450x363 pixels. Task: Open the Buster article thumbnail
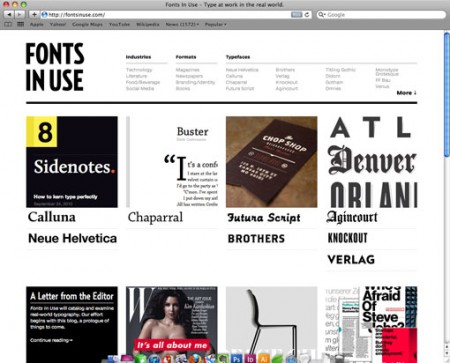coord(172,162)
